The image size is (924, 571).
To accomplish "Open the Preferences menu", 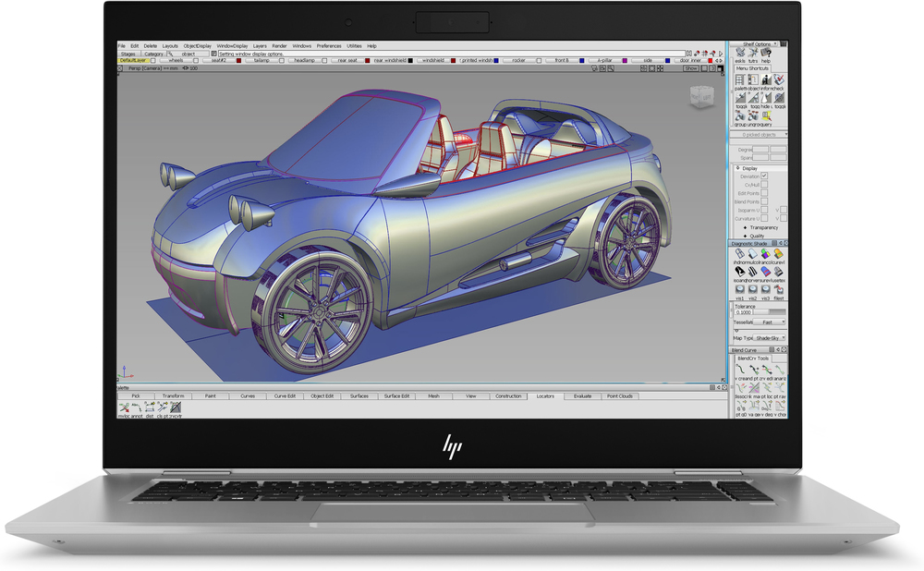I will pyautogui.click(x=329, y=46).
